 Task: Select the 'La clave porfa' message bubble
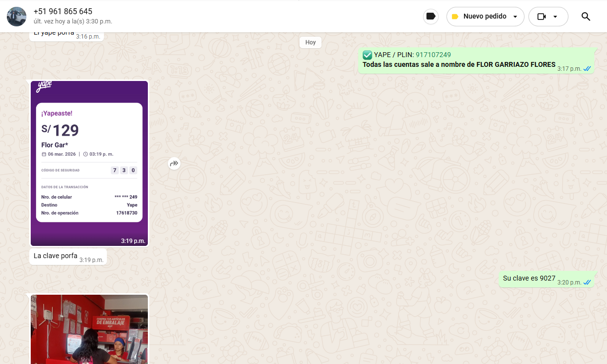(55, 256)
